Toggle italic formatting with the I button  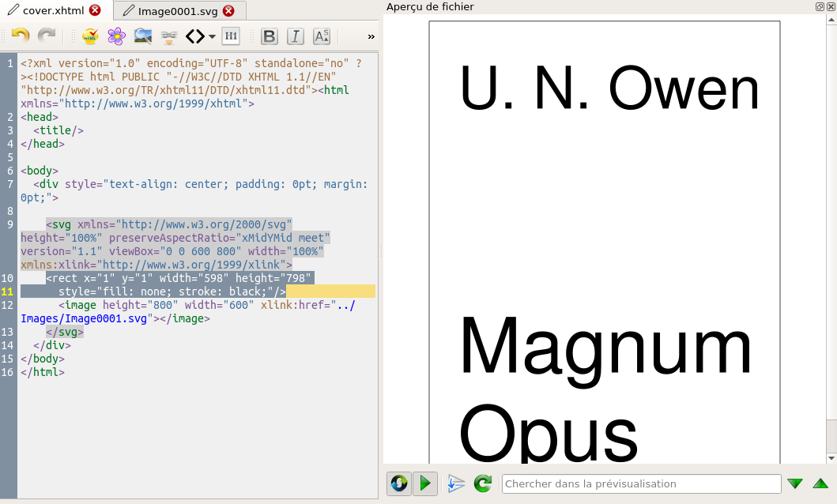coord(295,36)
